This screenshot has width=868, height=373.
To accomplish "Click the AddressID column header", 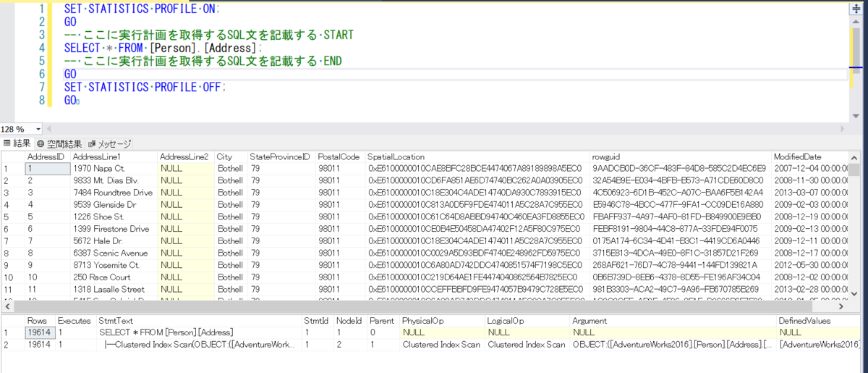I will coord(46,156).
